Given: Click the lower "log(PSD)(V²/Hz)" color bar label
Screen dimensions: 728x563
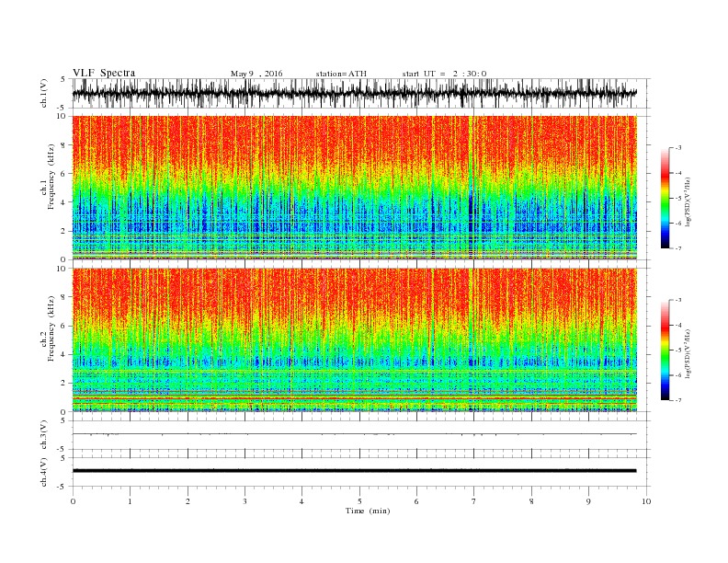Looking at the screenshot, I should [x=688, y=352].
